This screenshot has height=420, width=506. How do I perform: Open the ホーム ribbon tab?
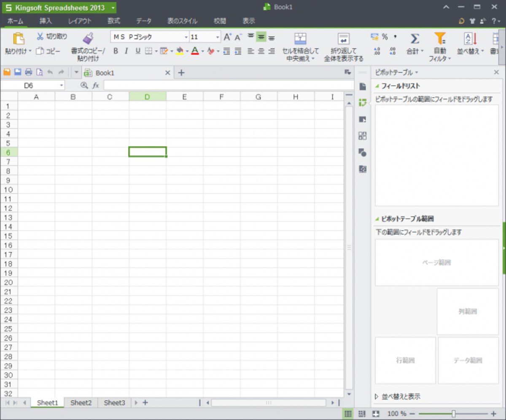point(15,21)
